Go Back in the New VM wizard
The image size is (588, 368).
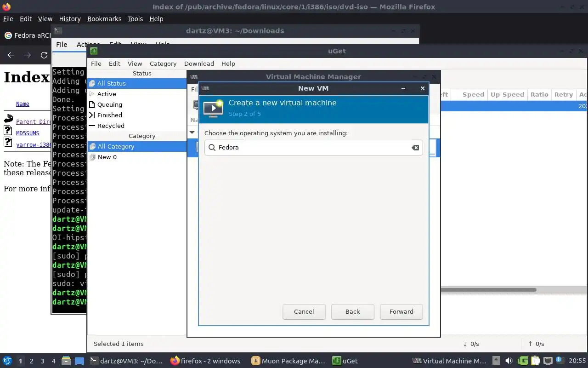pyautogui.click(x=353, y=311)
